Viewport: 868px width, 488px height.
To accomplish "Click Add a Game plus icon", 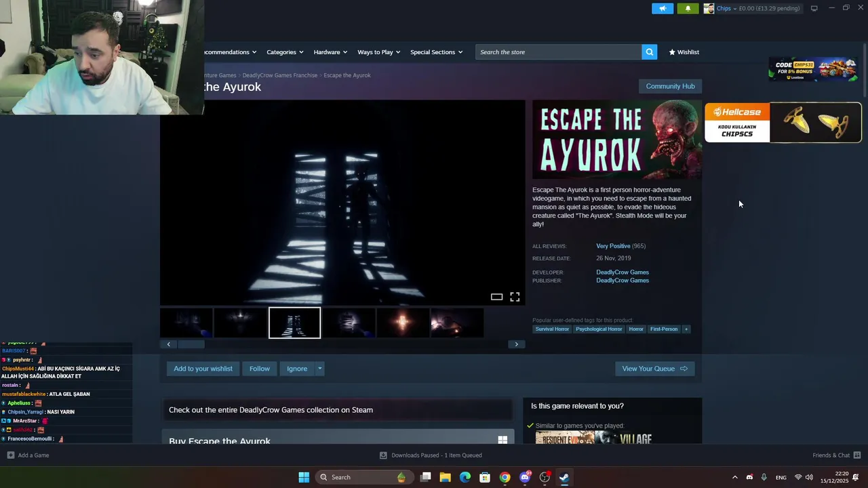I will (x=10, y=455).
